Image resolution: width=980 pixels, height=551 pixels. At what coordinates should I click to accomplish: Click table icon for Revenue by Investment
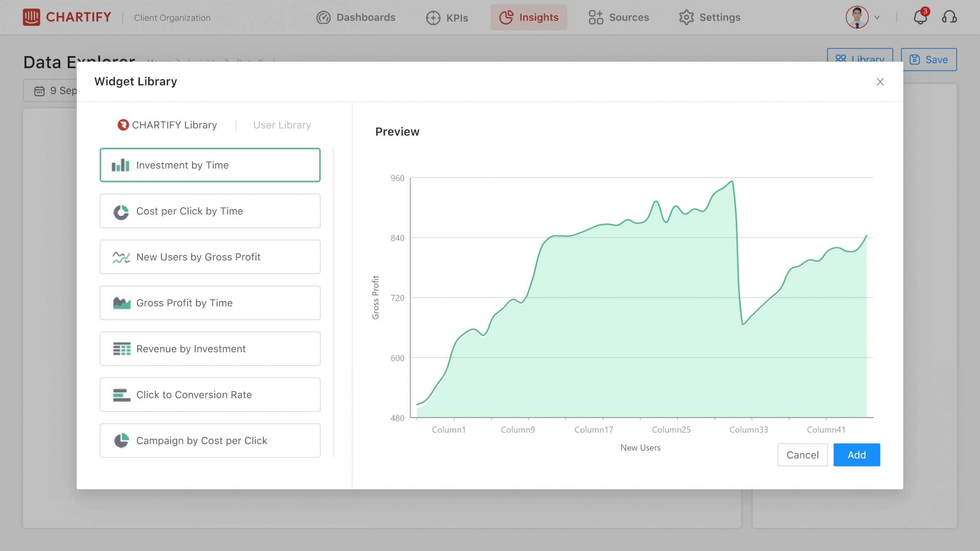pyautogui.click(x=122, y=349)
